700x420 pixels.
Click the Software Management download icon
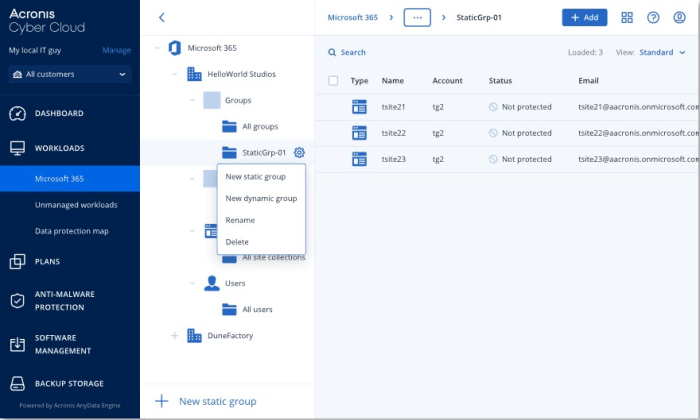pyautogui.click(x=17, y=345)
